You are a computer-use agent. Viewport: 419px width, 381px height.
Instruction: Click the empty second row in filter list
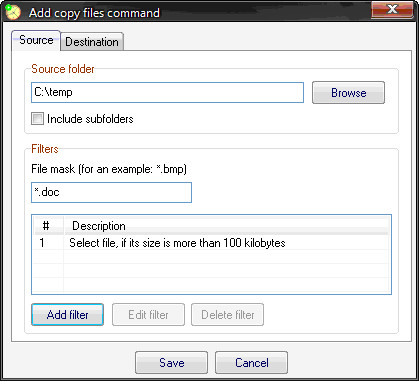tap(211, 257)
